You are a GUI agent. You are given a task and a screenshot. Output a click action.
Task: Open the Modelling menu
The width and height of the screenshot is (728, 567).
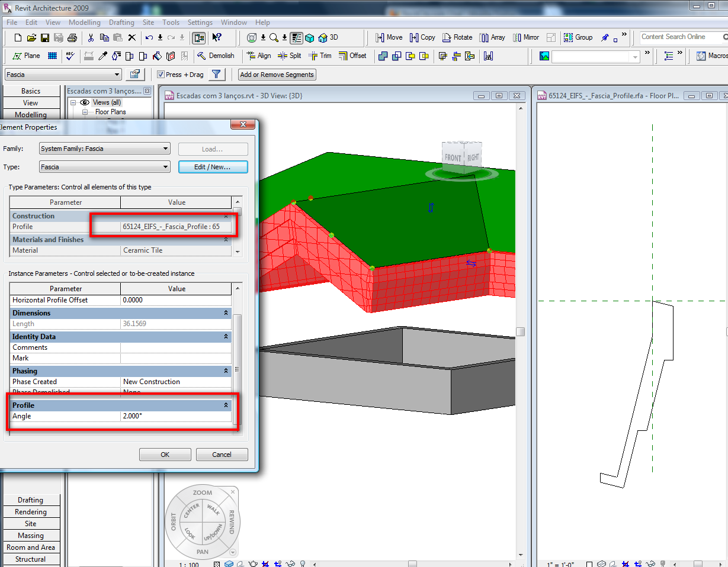click(x=85, y=22)
